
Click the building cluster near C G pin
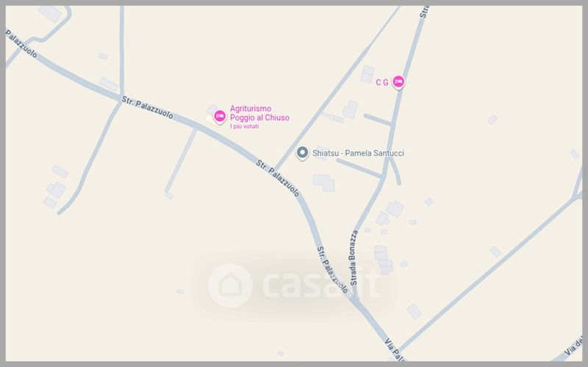click(367, 74)
